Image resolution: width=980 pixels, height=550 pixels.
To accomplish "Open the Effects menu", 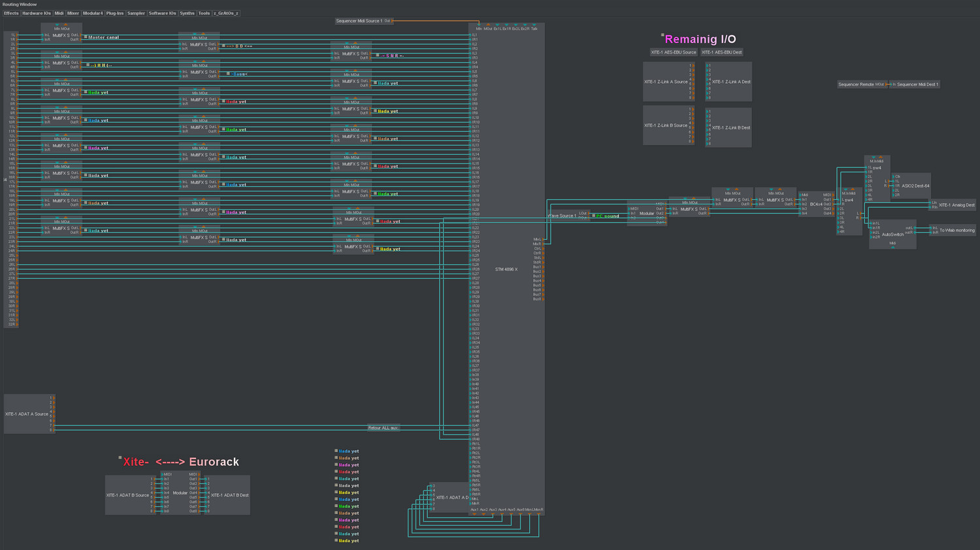I will [10, 12].
